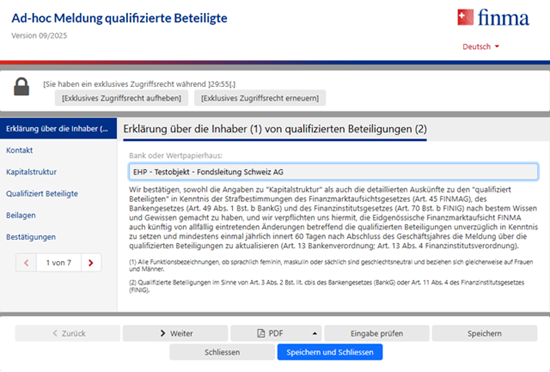Click Eingabe prüfen button
Image resolution: width=550 pixels, height=372 pixels.
click(377, 333)
